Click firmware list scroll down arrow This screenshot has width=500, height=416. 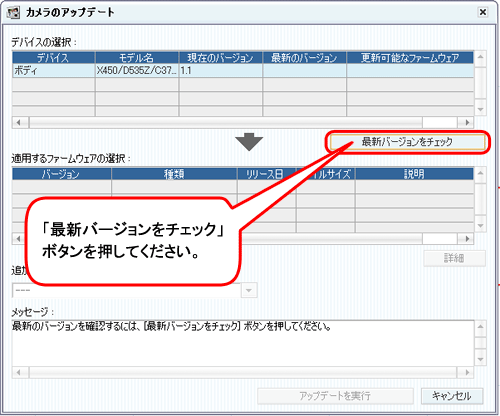(x=480, y=226)
